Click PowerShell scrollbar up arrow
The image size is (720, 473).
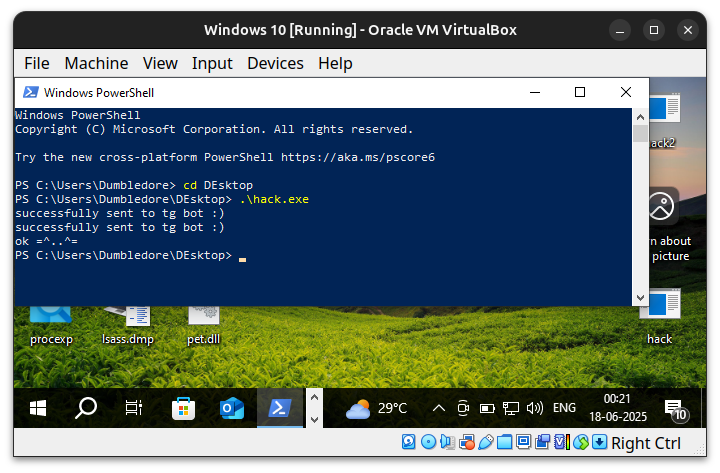[x=640, y=117]
